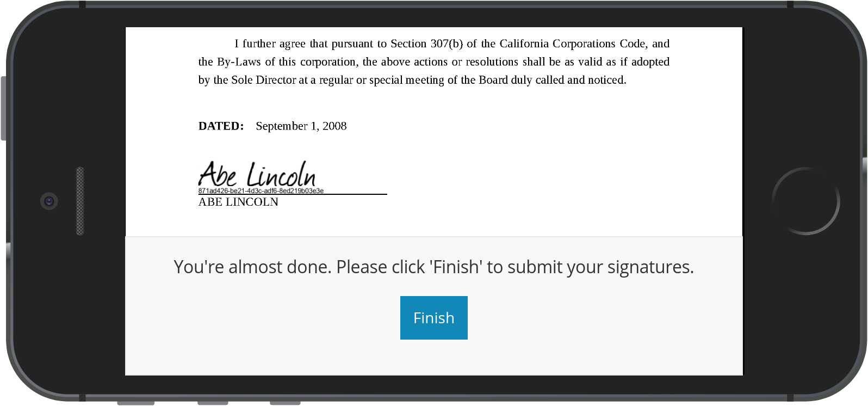Screen dimensions: 868x406
Task: Click the 'Sole Director' phrase in the paragraph
Action: pyautogui.click(x=266, y=79)
